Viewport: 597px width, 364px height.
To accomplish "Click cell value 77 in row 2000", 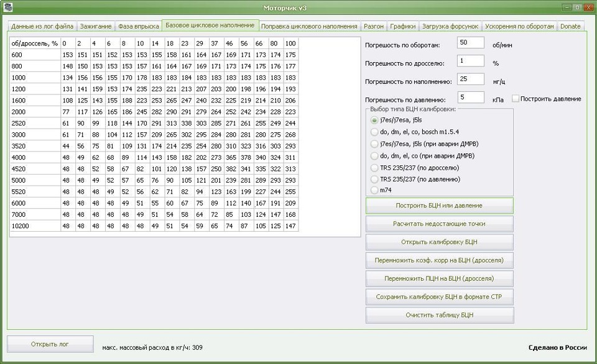I will tap(68, 112).
